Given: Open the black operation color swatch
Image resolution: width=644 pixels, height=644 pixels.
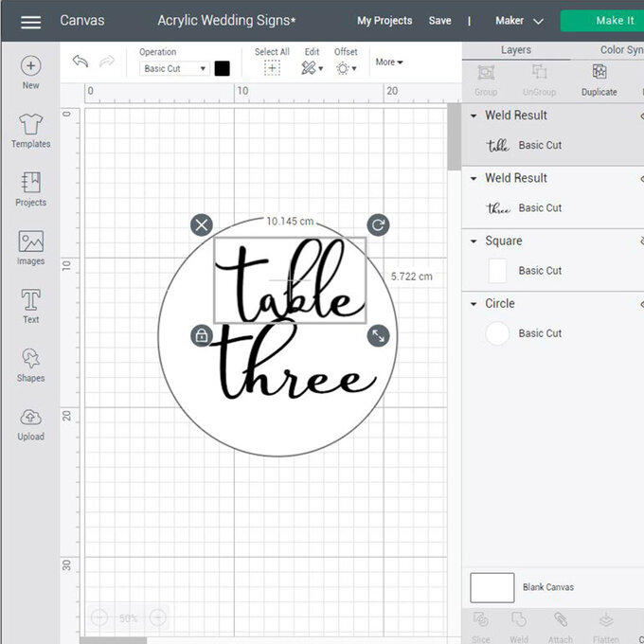Looking at the screenshot, I should click(x=223, y=68).
